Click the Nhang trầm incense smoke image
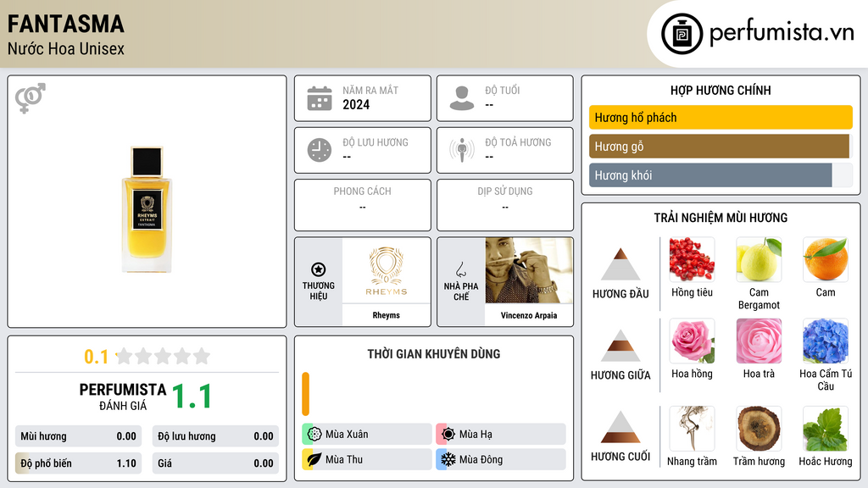 (692, 428)
